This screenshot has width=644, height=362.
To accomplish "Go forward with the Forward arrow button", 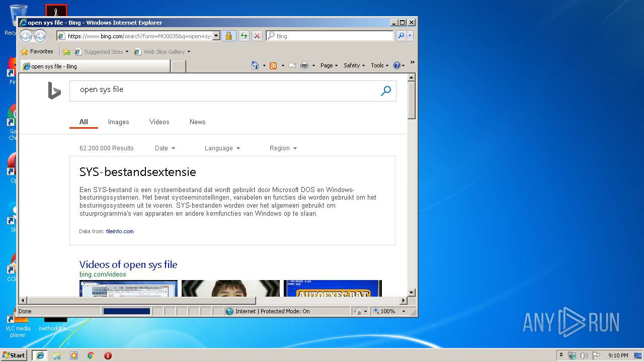I will click(x=40, y=36).
